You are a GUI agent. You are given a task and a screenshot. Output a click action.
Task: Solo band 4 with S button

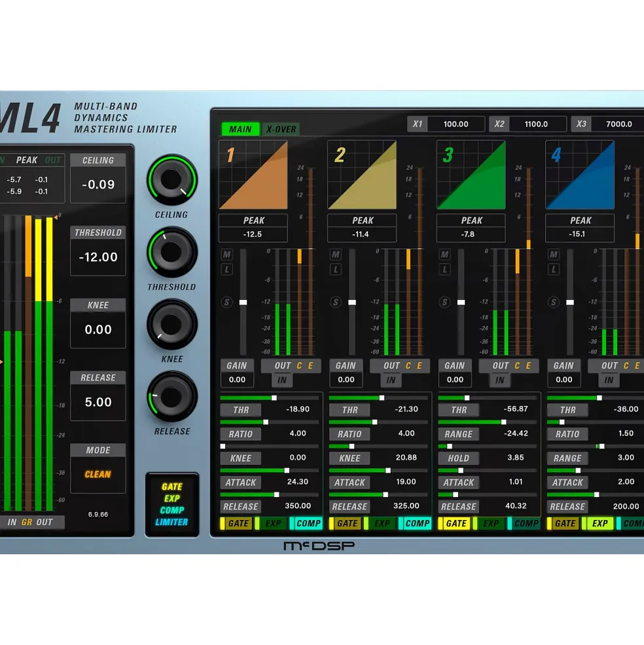[x=554, y=303]
